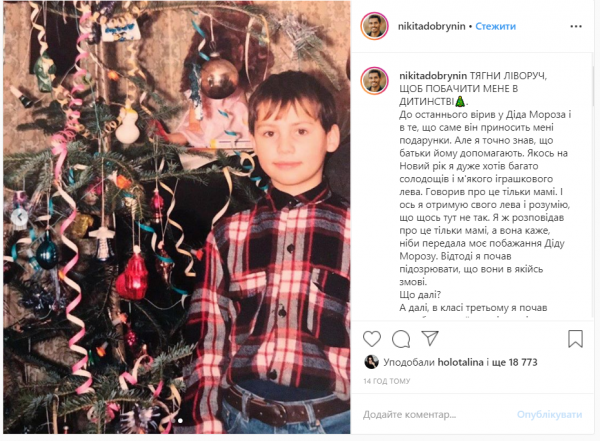
Task: Follow the account via Стежити link
Action: (x=496, y=26)
